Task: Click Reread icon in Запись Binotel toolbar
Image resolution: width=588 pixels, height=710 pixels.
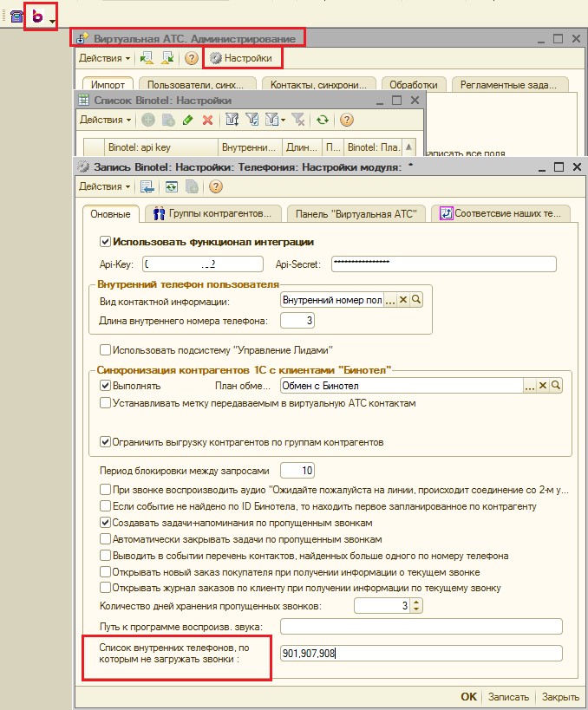Action: click(171, 186)
